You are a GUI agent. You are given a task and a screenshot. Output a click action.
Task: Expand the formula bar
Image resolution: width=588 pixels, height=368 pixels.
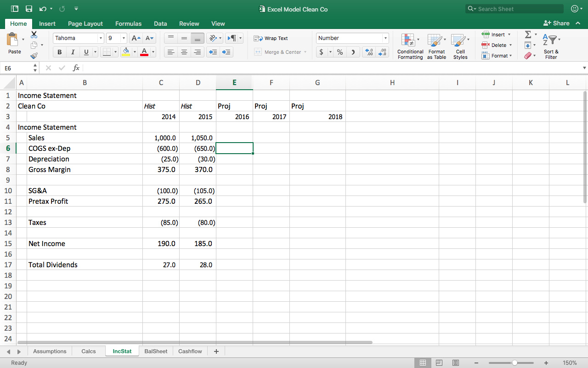pyautogui.click(x=584, y=68)
